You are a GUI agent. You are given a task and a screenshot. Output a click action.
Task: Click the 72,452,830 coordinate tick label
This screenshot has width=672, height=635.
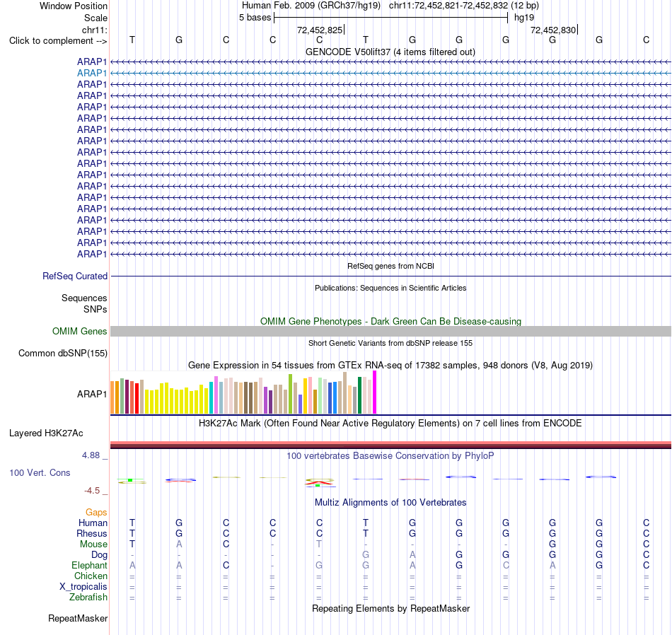[x=553, y=30]
